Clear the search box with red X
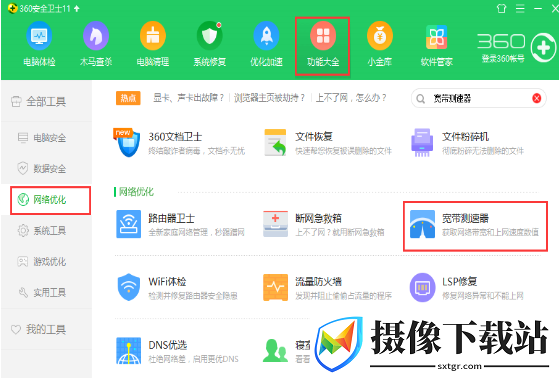The width and height of the screenshot is (560, 378). click(536, 98)
